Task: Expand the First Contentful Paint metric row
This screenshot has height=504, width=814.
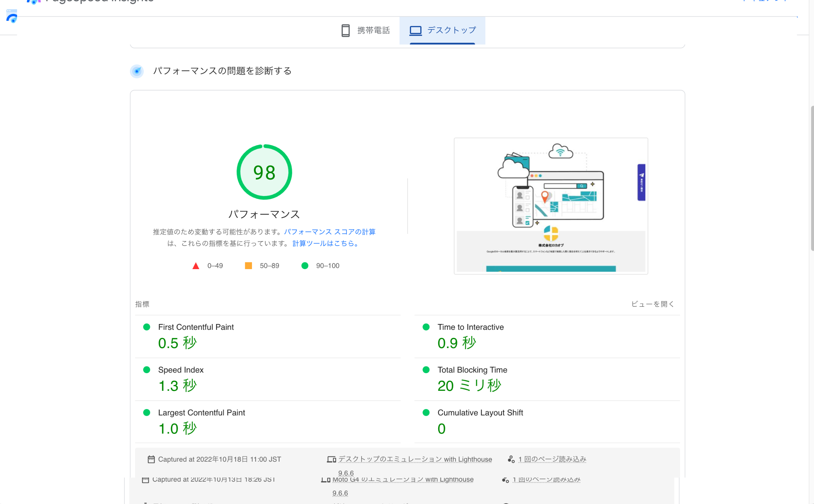Action: click(196, 327)
